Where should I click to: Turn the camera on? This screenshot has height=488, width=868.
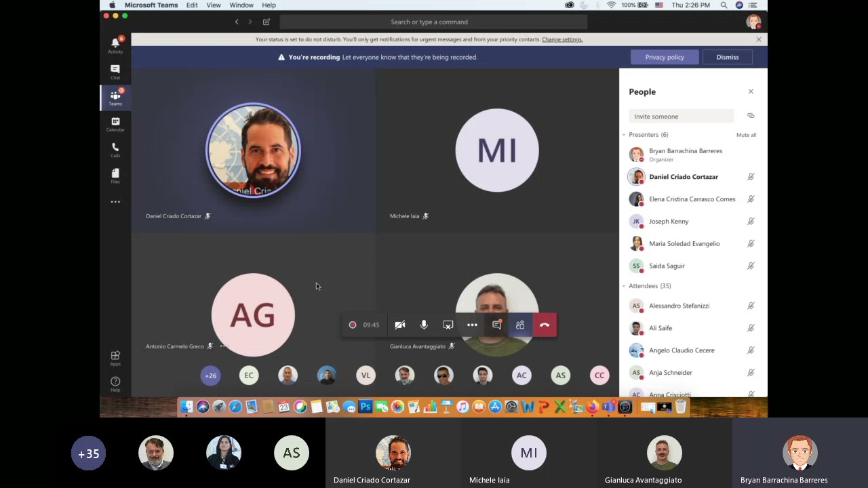pyautogui.click(x=400, y=325)
